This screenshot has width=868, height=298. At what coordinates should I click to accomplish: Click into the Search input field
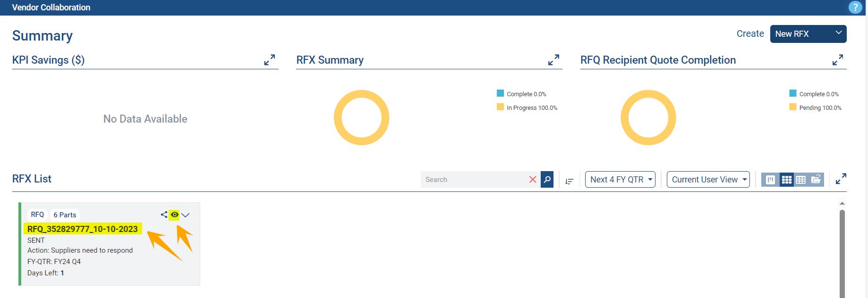[x=472, y=180]
